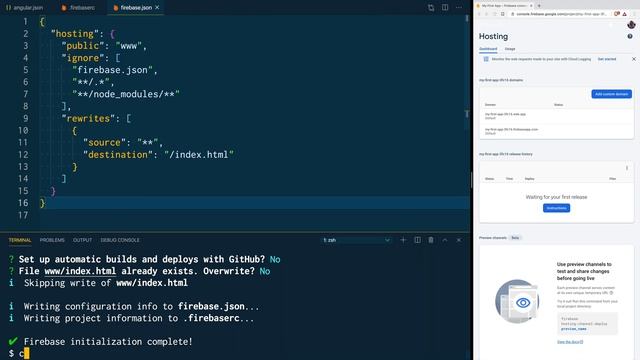Click the firebaseapp.com default domain row

pos(556,131)
